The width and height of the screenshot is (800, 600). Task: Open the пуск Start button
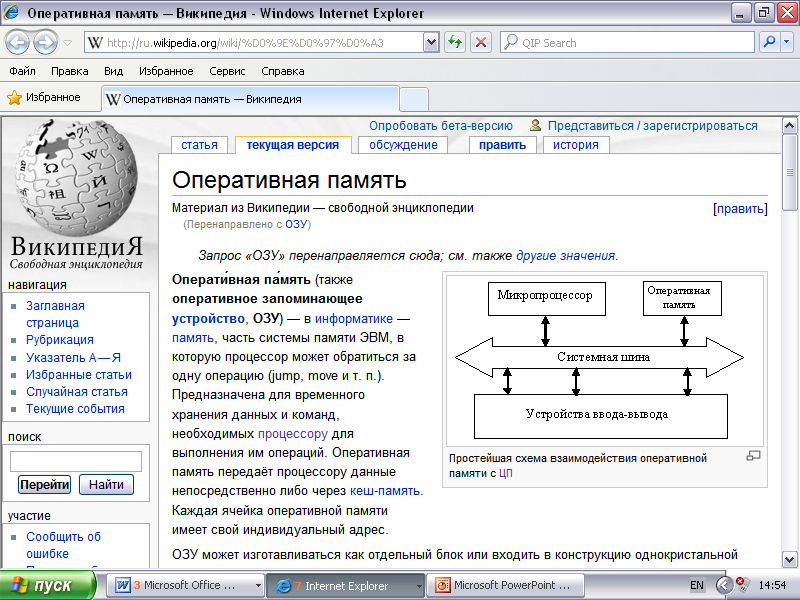(x=47, y=585)
